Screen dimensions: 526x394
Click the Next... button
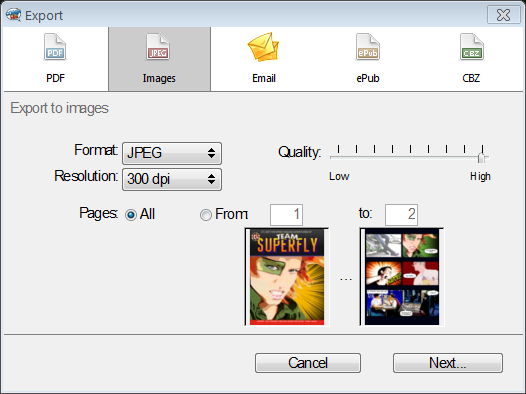tap(448, 363)
